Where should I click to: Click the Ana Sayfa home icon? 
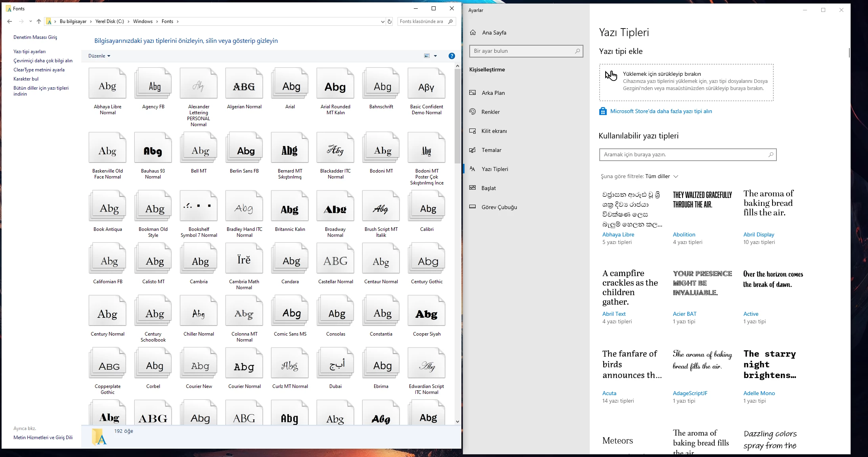click(x=473, y=33)
